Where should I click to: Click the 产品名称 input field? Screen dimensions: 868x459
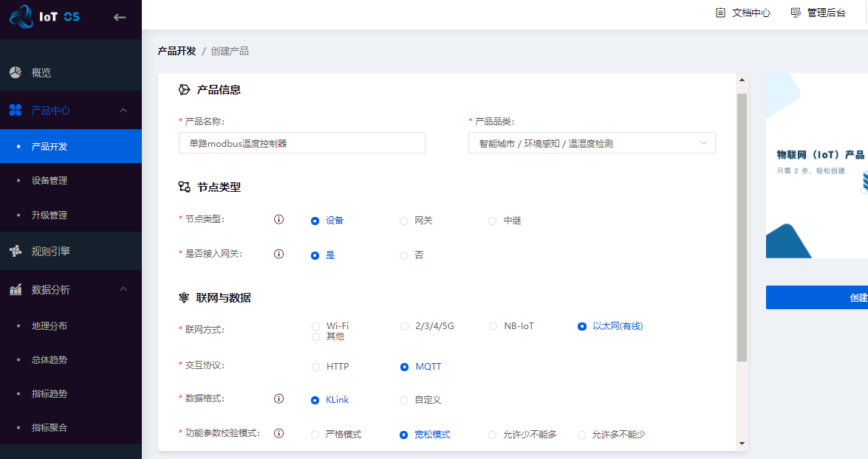pos(302,143)
